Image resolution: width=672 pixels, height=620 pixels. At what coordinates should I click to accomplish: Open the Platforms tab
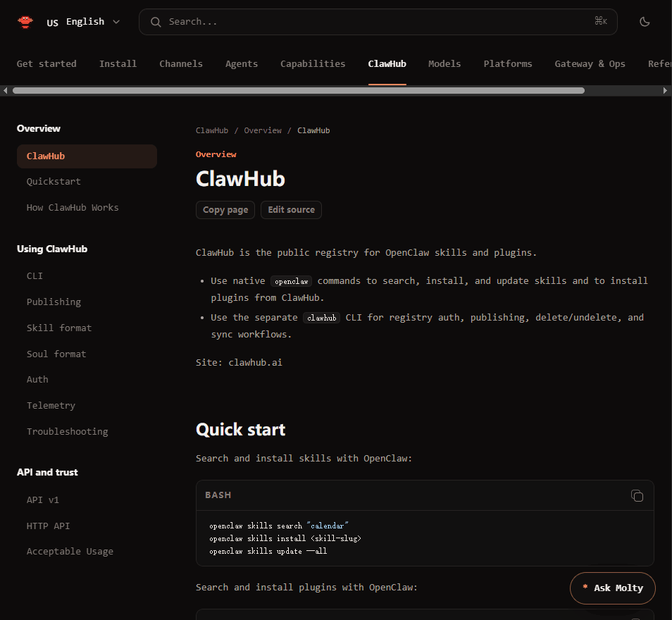508,64
